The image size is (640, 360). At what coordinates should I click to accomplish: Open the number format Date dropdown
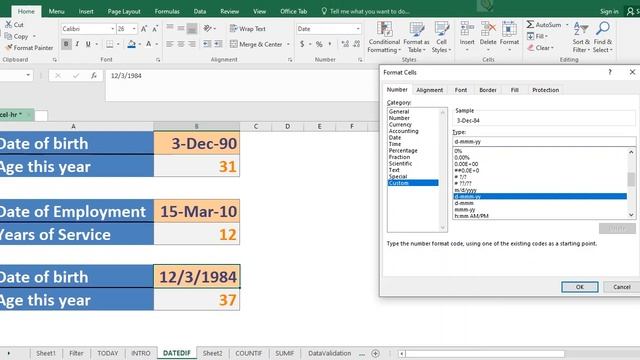click(358, 29)
